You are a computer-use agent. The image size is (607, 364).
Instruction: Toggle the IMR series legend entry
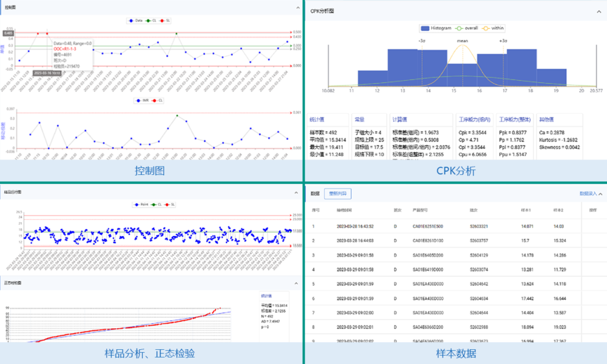142,100
